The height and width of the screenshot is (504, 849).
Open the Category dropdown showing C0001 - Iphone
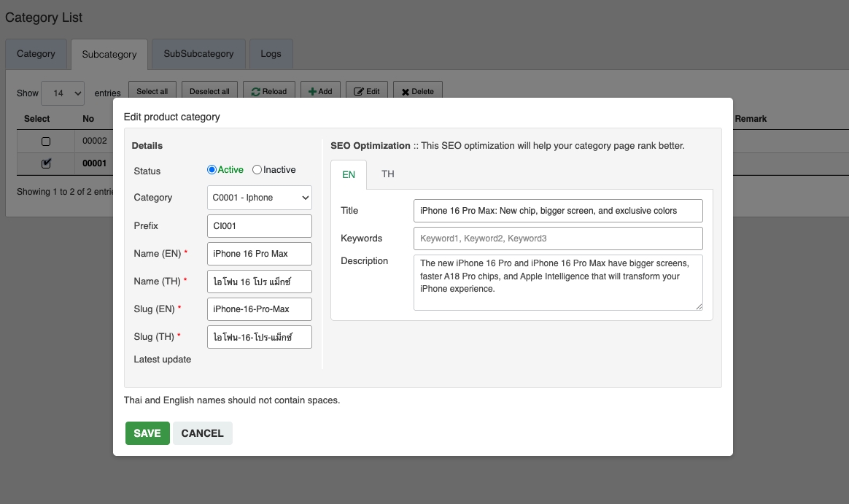point(259,198)
